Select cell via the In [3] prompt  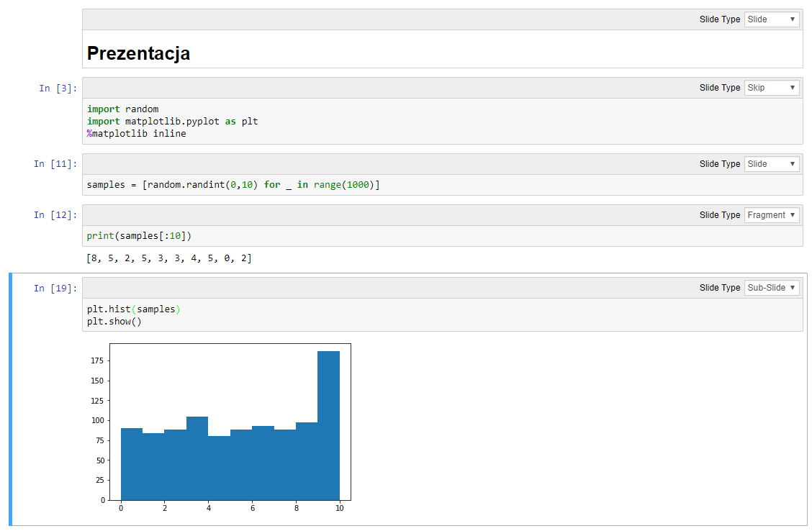pos(58,88)
